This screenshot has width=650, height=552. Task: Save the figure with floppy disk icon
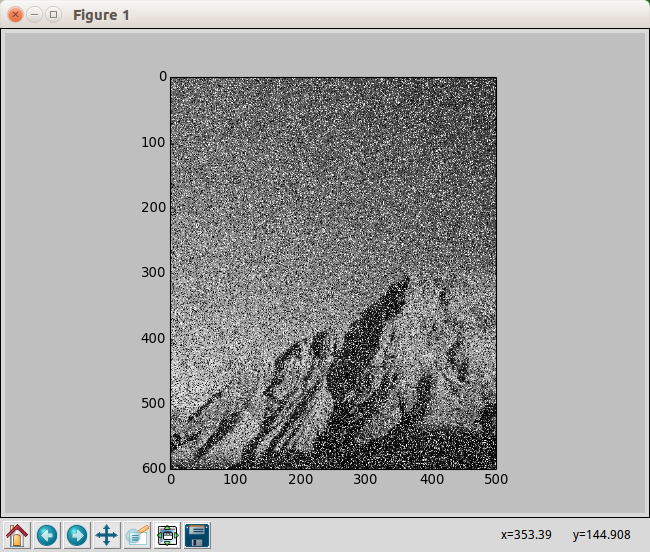(197, 535)
